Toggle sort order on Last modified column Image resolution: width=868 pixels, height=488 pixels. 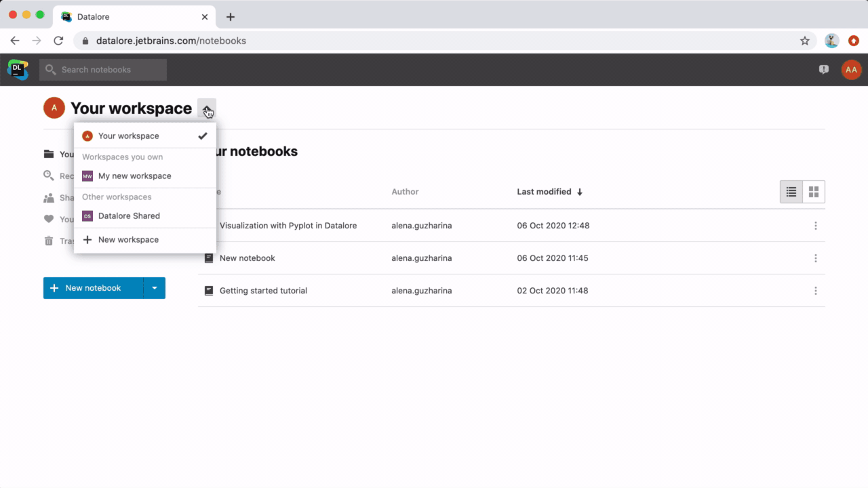pyautogui.click(x=550, y=192)
